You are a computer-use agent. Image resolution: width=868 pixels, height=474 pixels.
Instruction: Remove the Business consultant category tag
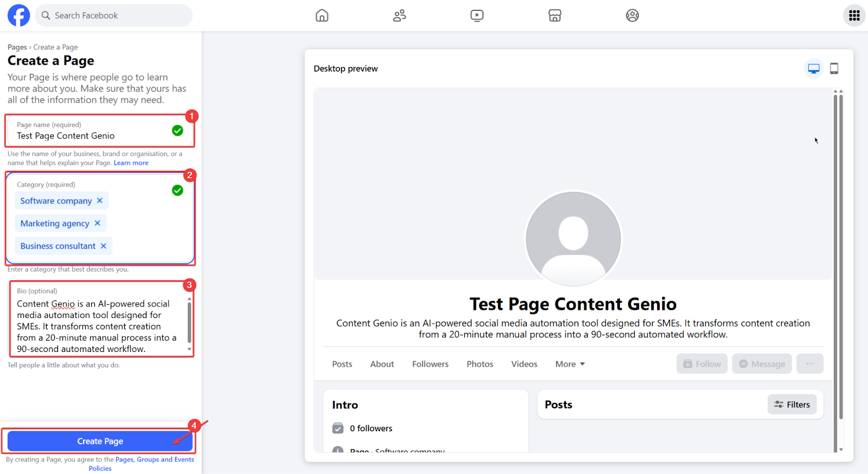coord(104,246)
